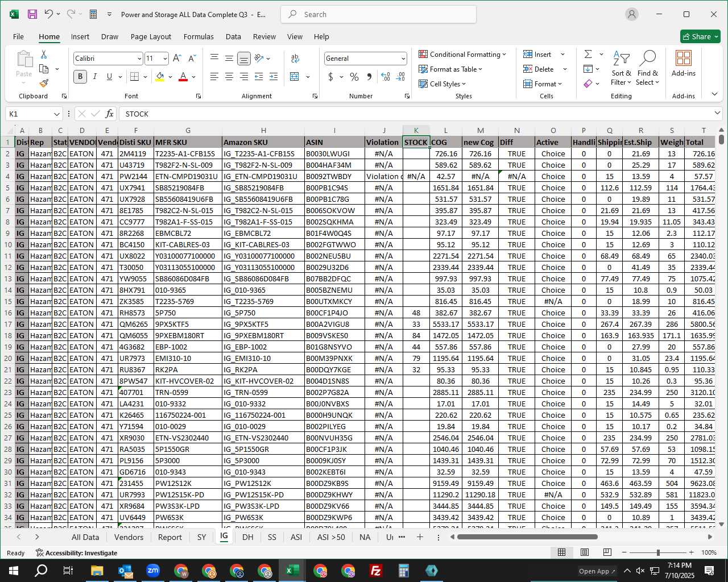Expand the formula bar chevron

(717, 113)
